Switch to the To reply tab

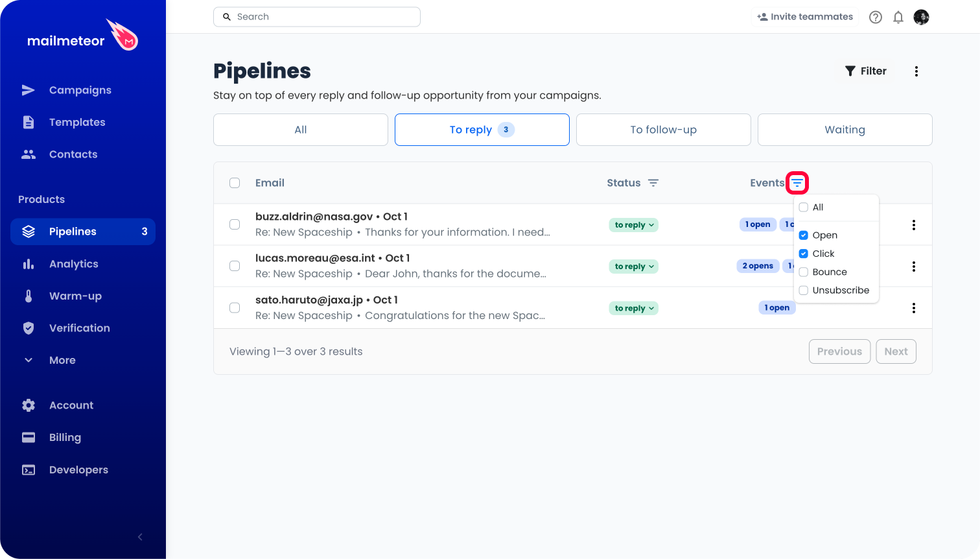(482, 130)
